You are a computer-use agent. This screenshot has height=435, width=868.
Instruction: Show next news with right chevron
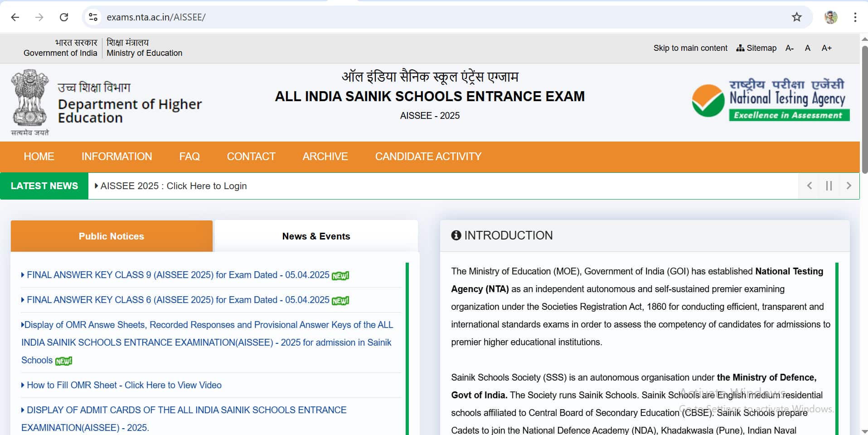(x=849, y=186)
